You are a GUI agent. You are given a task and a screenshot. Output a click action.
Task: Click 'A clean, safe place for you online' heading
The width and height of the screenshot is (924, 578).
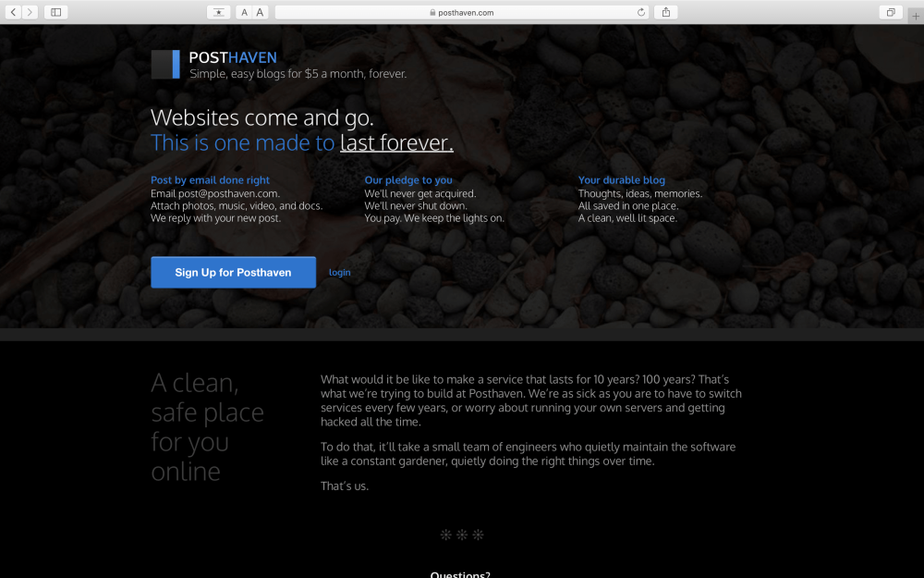(x=207, y=427)
